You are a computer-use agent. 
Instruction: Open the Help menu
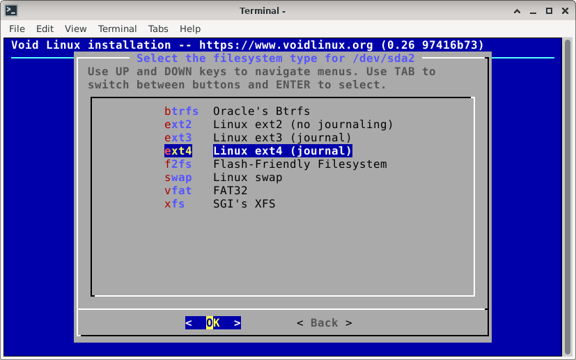[x=190, y=29]
